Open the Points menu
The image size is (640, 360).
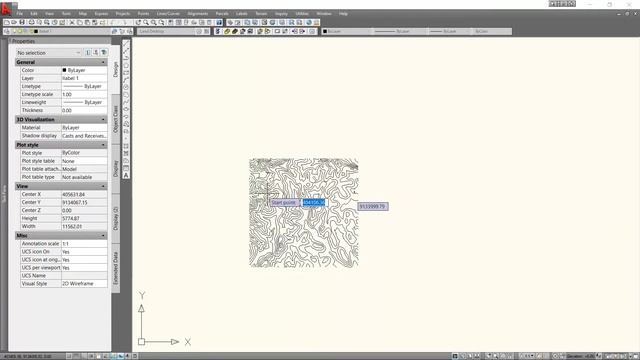(x=143, y=13)
